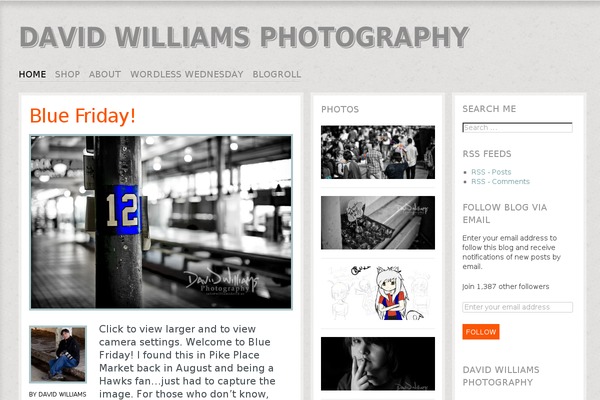600x400 pixels.
Task: Open the stairs and flowers thumbnail
Action: [x=378, y=223]
